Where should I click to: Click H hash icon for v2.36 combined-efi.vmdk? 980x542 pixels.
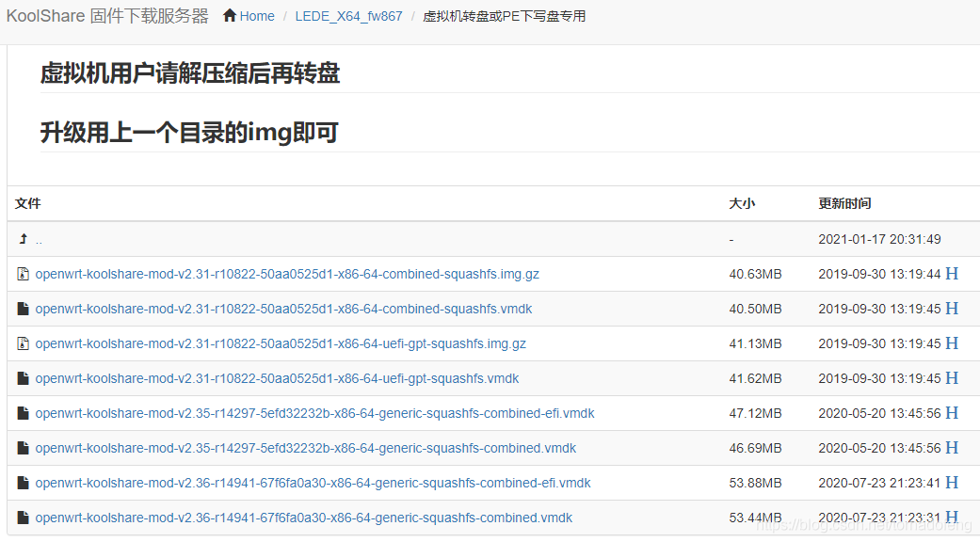pyautogui.click(x=952, y=483)
